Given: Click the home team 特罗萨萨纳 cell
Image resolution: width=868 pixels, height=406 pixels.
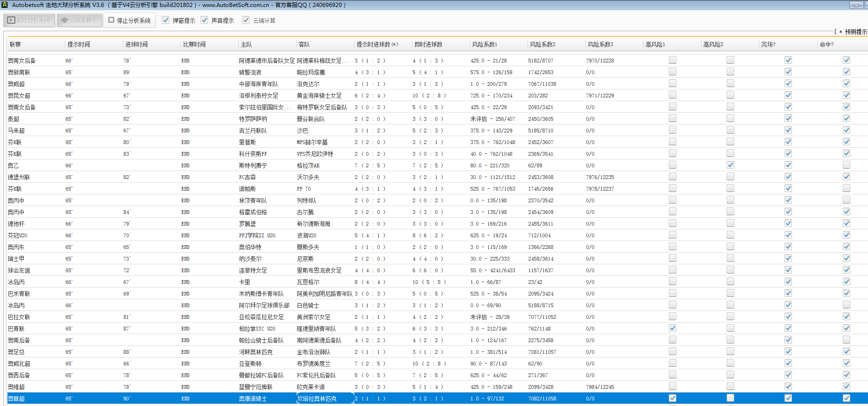Looking at the screenshot, I should click(253, 119).
